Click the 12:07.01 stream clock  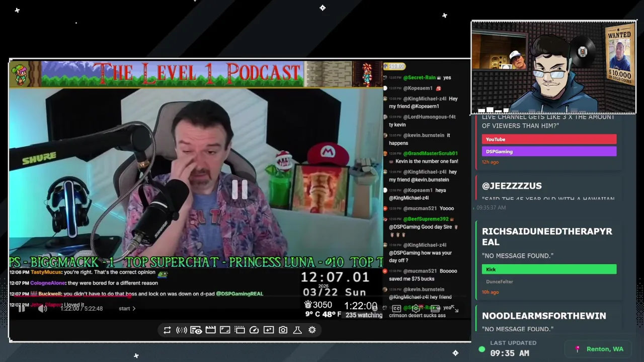335,277
